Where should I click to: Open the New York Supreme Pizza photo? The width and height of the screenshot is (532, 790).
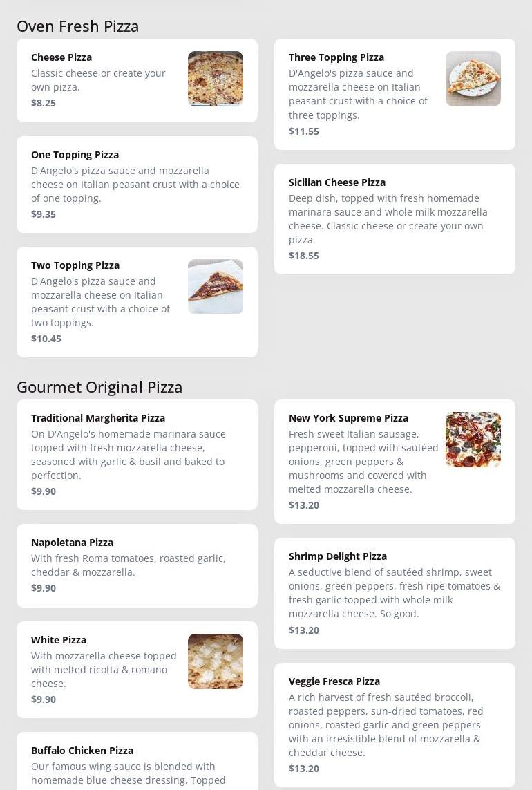(x=473, y=440)
